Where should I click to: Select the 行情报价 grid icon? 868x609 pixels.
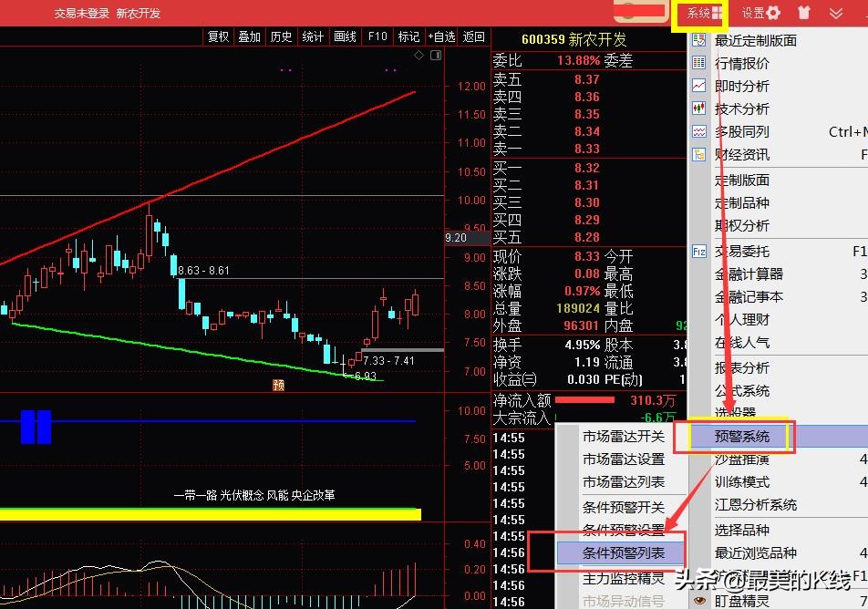click(x=698, y=63)
